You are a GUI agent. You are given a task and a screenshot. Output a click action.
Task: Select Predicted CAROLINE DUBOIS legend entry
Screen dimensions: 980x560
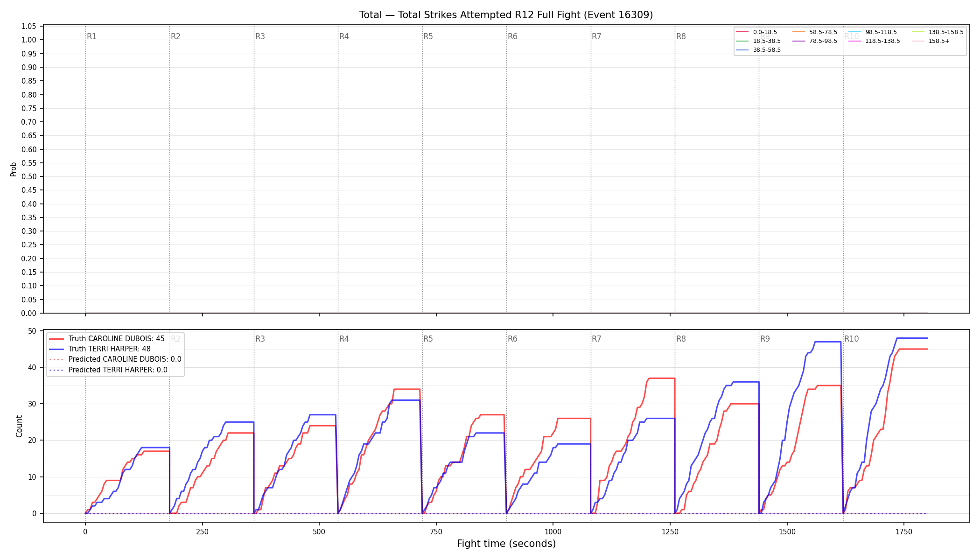click(115, 359)
